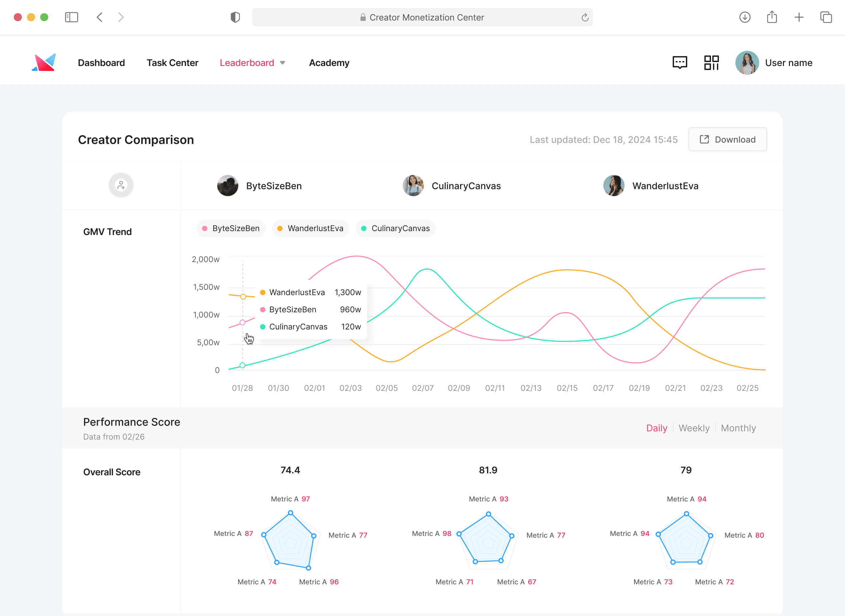Toggle ByteSizeBen legend series
Image resolution: width=845 pixels, height=616 pixels.
click(x=231, y=228)
